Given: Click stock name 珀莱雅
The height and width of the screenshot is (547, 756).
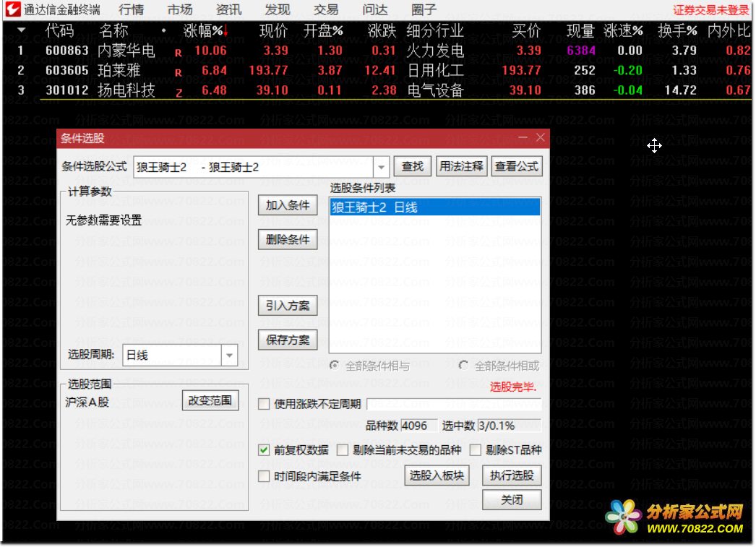Looking at the screenshot, I should point(119,71).
